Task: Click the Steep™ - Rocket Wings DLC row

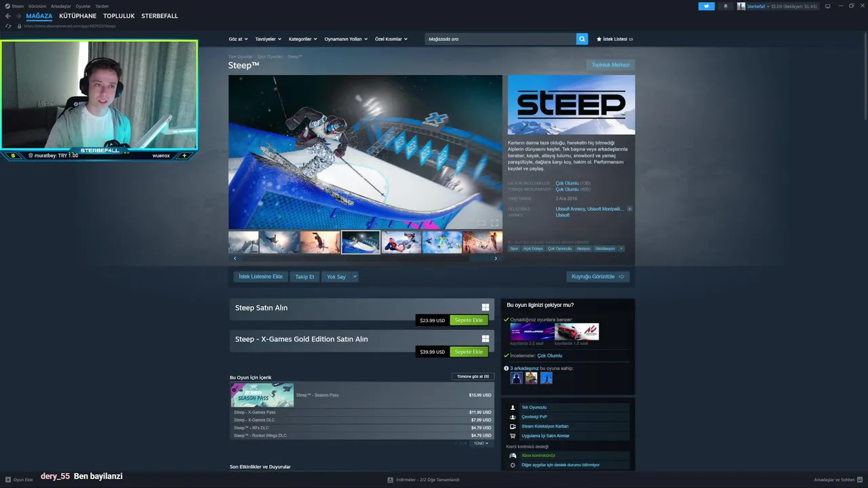Action: click(362, 436)
